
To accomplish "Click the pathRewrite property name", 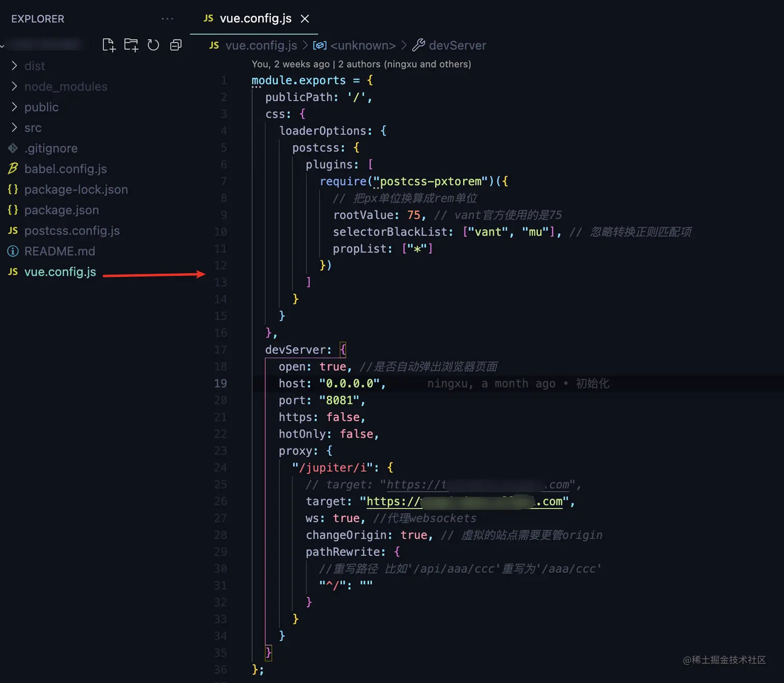I will pos(343,552).
